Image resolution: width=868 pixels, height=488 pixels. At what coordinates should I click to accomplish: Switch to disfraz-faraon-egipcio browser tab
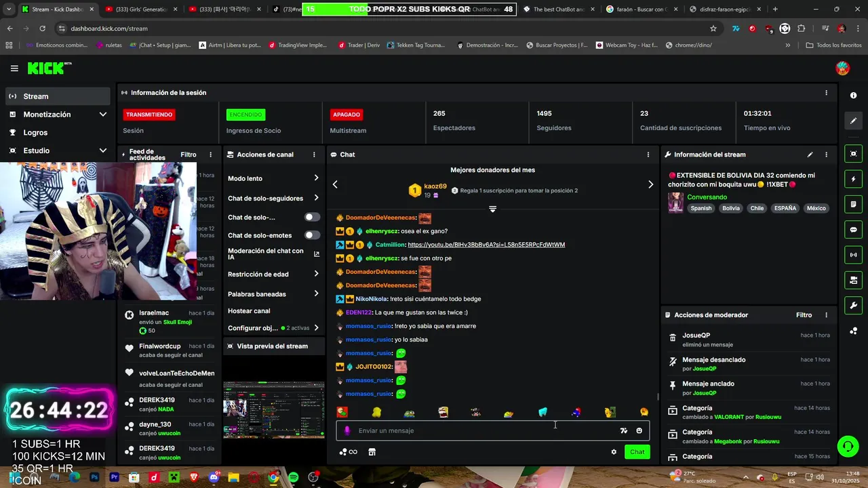click(x=724, y=9)
